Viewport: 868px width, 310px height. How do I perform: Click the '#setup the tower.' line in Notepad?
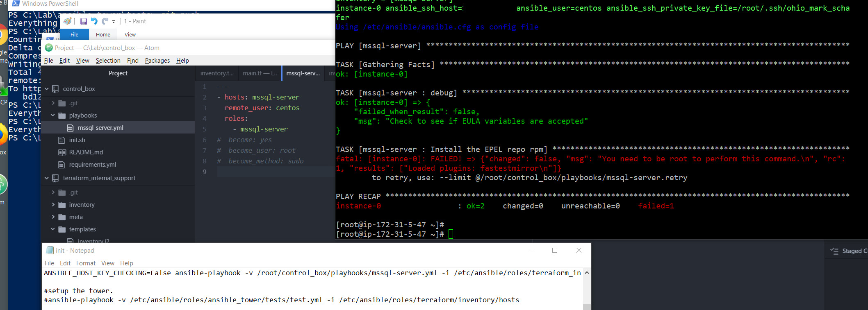(78, 291)
